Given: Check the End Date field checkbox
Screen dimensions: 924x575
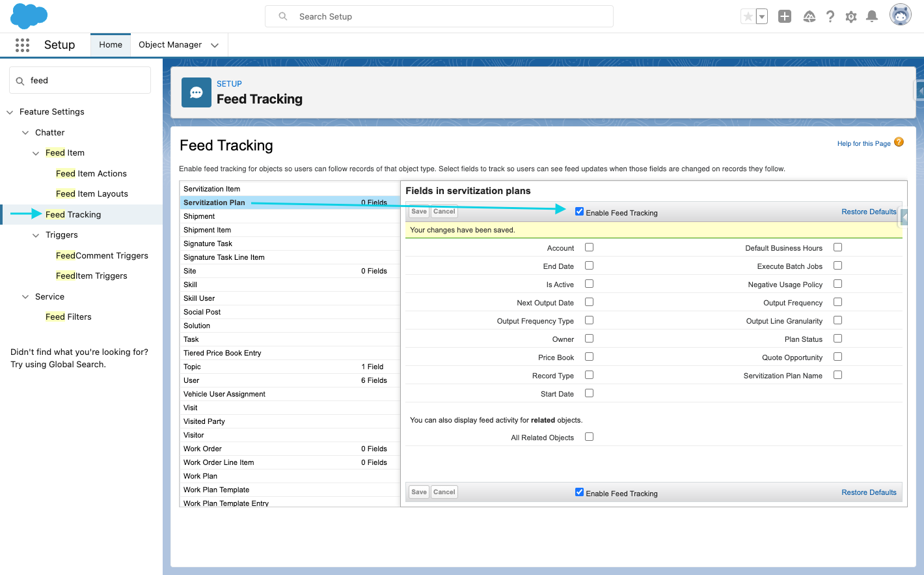Looking at the screenshot, I should pyautogui.click(x=589, y=266).
